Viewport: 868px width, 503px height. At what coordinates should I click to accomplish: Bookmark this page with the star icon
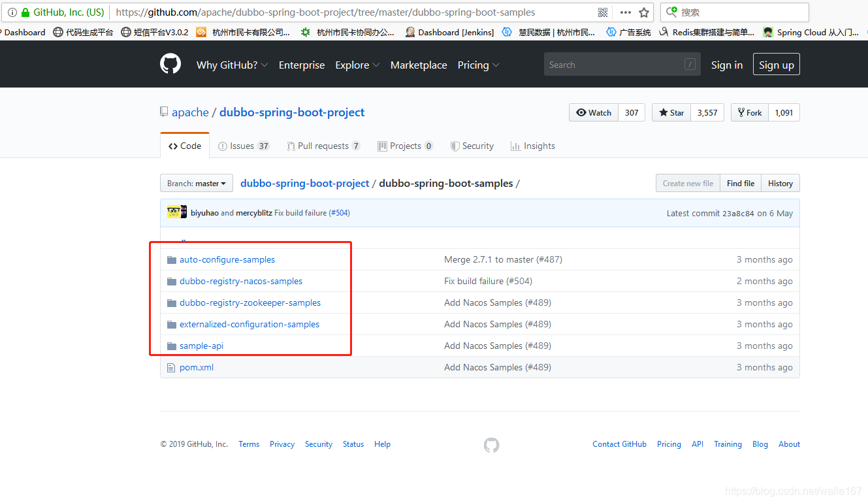[x=644, y=12]
